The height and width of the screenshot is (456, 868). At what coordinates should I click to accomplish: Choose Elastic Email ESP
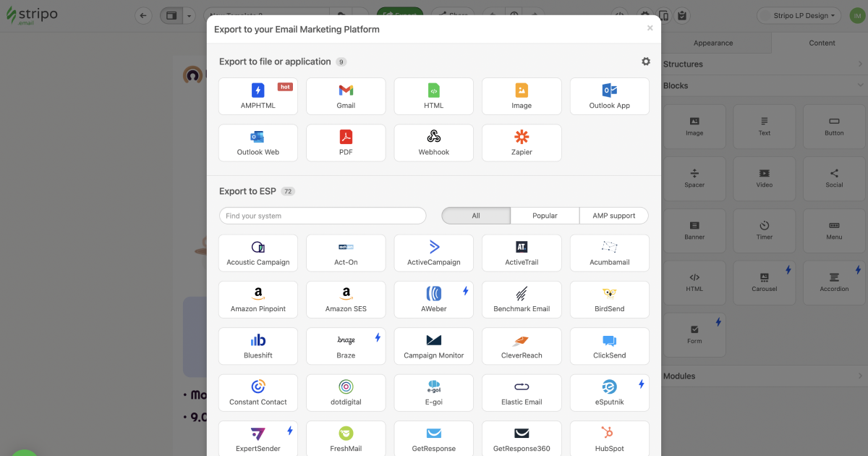coord(522,393)
